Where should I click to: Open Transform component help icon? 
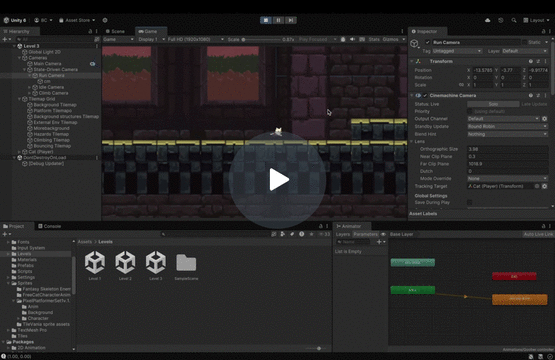coord(531,61)
